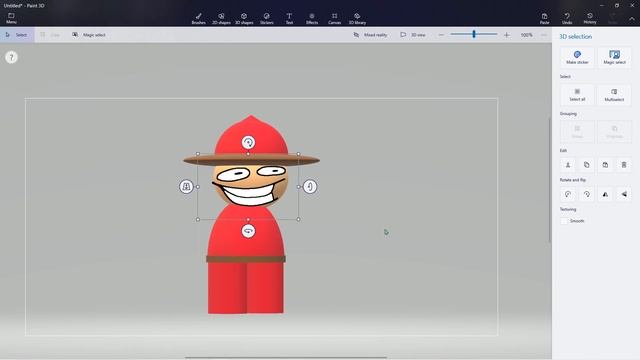The image size is (640, 360).
Task: Open the History panel
Action: point(590,18)
